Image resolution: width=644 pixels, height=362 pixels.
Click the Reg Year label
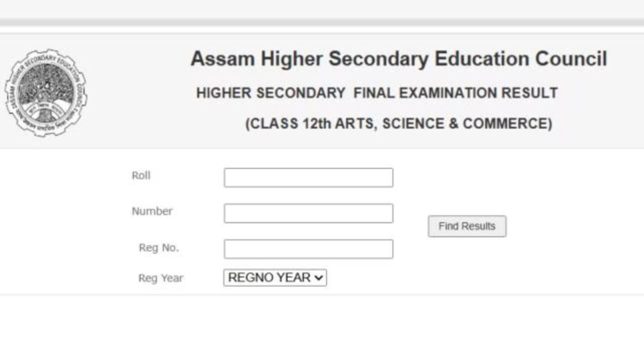(x=162, y=278)
